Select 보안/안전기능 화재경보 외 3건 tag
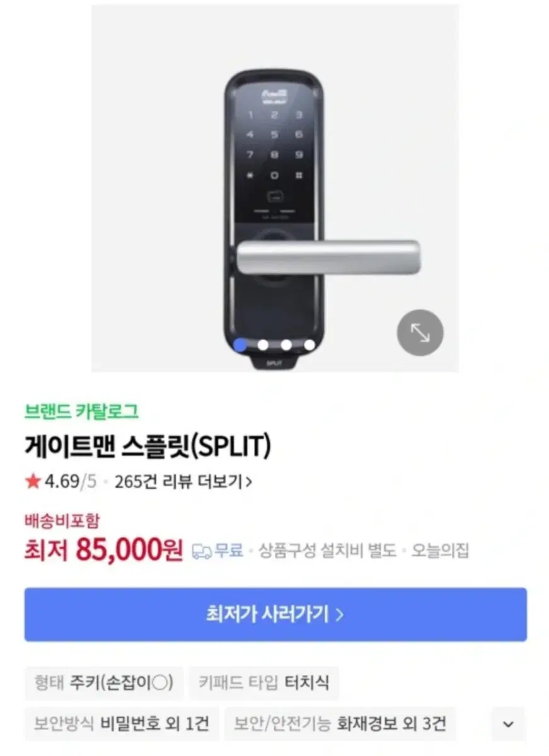The height and width of the screenshot is (756, 549). coord(340,724)
